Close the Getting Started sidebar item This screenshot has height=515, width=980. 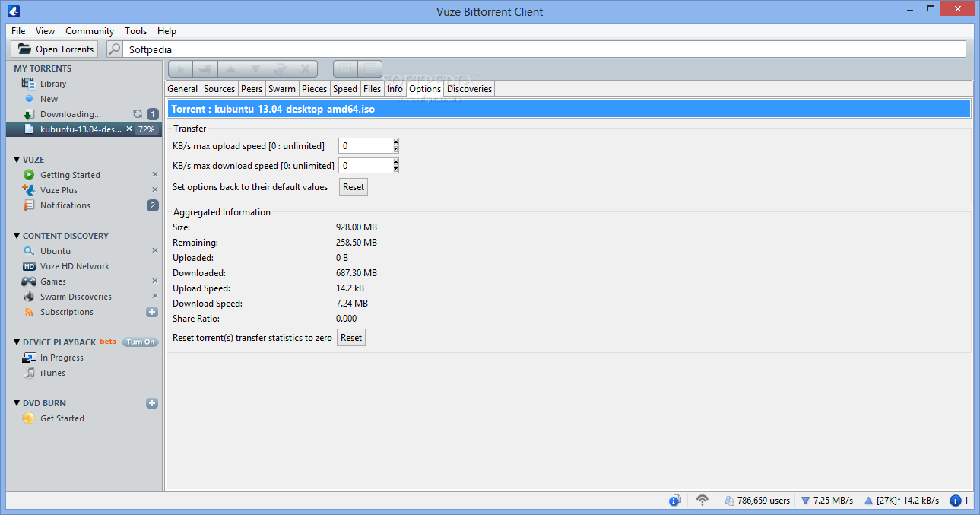[155, 175]
